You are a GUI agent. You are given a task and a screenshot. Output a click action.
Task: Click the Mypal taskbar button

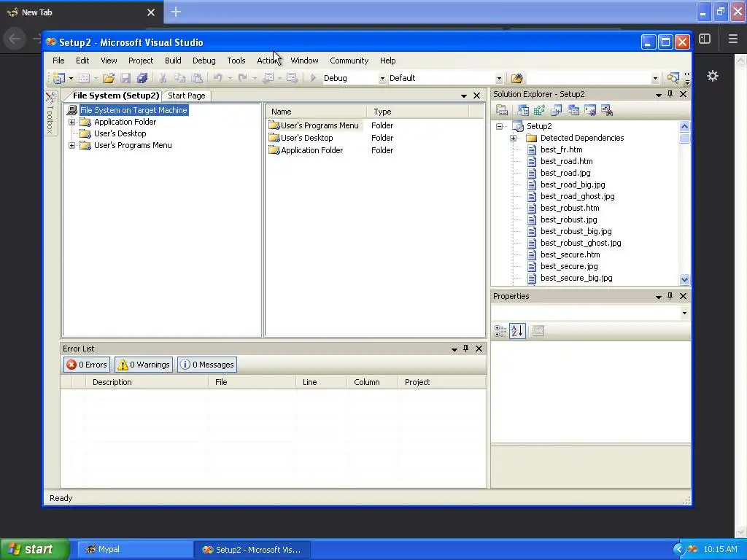tap(135, 550)
